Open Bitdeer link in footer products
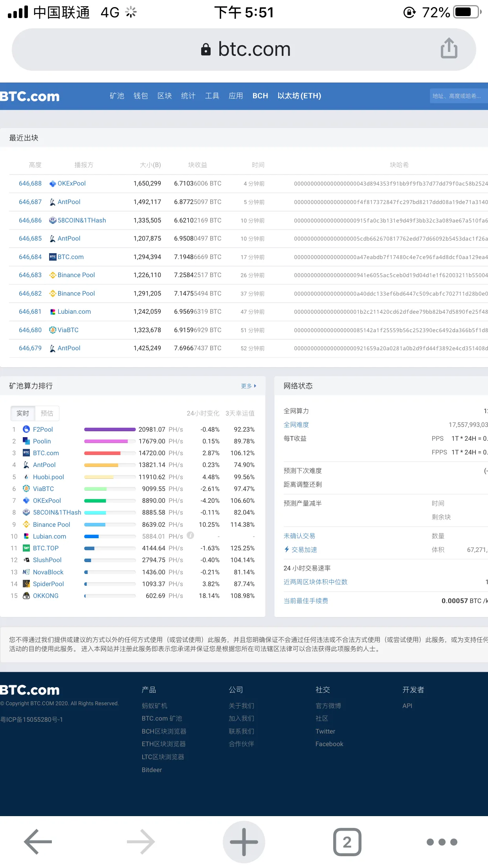This screenshot has width=488, height=868. pyautogui.click(x=152, y=770)
